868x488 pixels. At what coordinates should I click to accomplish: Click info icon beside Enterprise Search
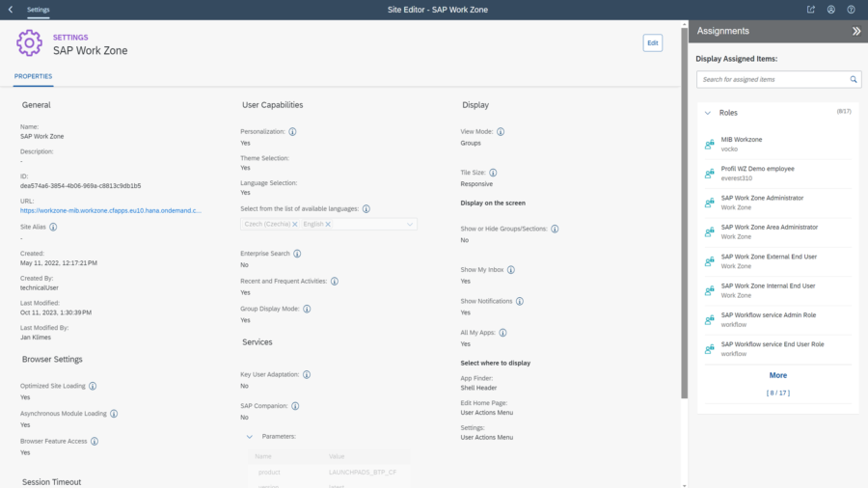[x=297, y=254]
